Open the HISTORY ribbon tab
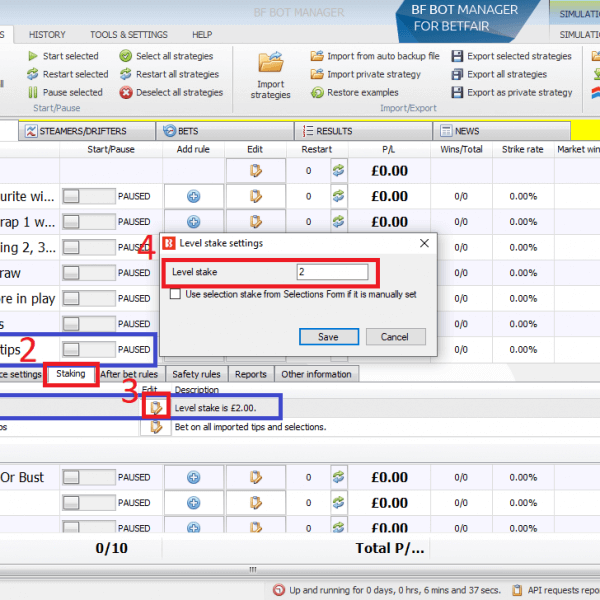Viewport: 600px width, 600px height. [47, 35]
